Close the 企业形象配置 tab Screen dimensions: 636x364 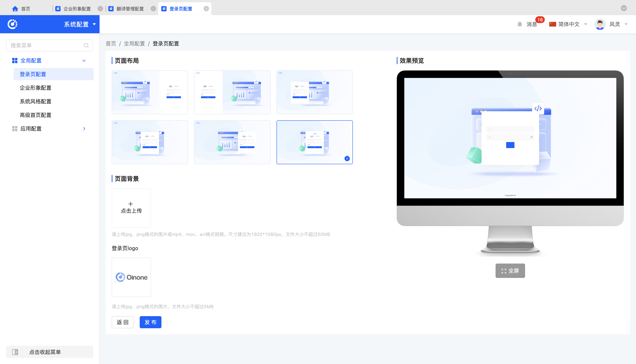click(x=100, y=9)
